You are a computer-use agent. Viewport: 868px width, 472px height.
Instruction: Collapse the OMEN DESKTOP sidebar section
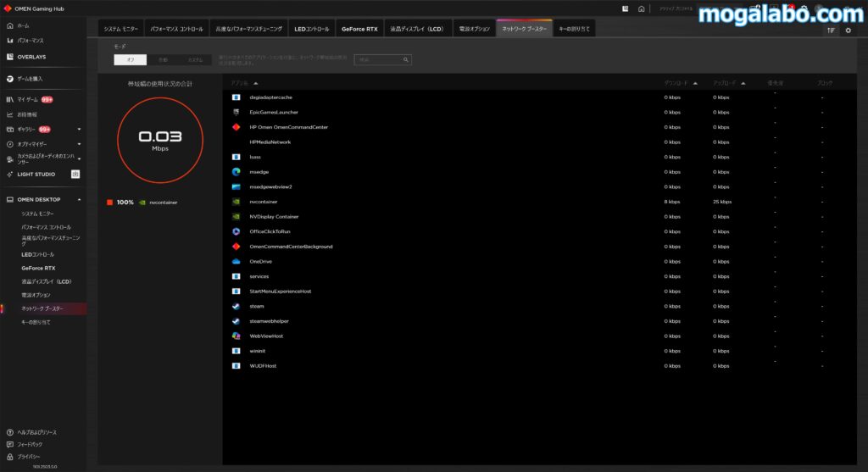(79, 199)
